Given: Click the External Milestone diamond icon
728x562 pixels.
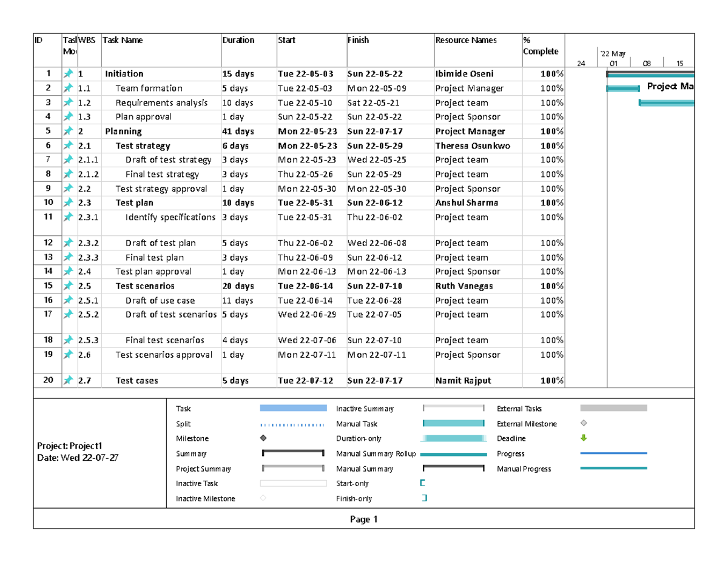Looking at the screenshot, I should (x=584, y=424).
